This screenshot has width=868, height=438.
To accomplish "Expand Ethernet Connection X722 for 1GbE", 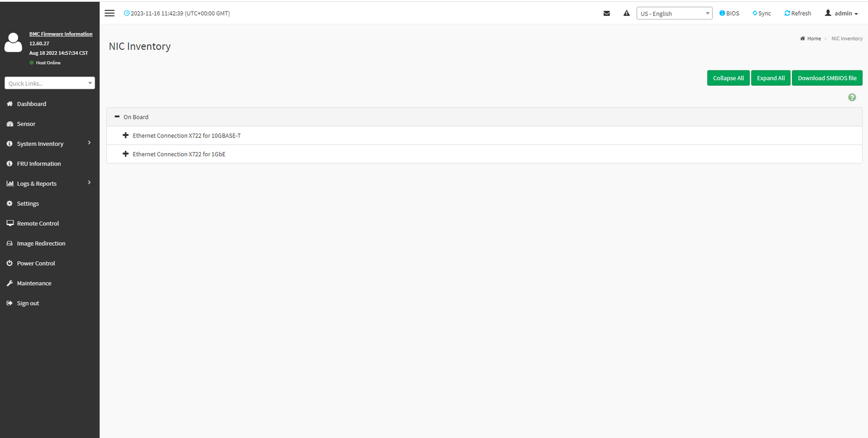I will (x=126, y=154).
